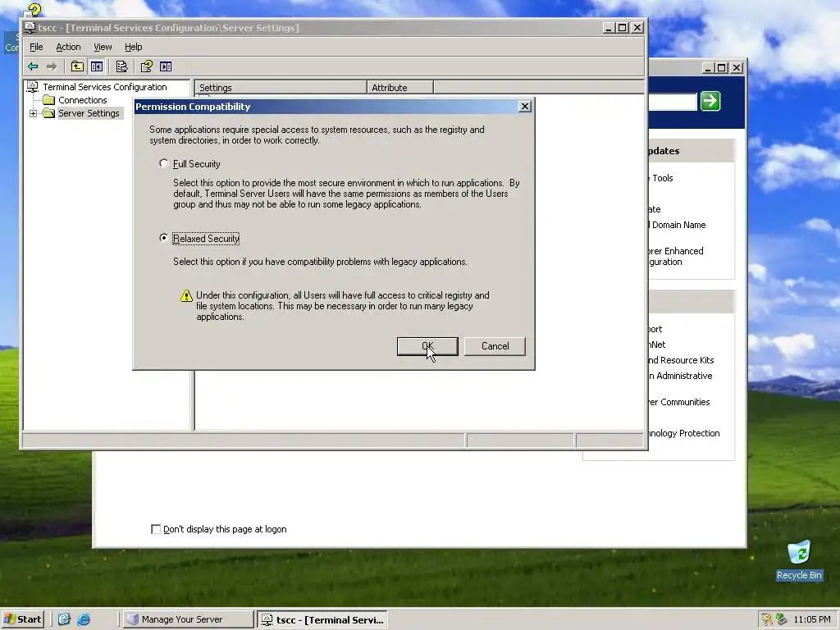This screenshot has height=630, width=840.
Task: Click the Forward arrow in tscc toolbar
Action: point(52,66)
